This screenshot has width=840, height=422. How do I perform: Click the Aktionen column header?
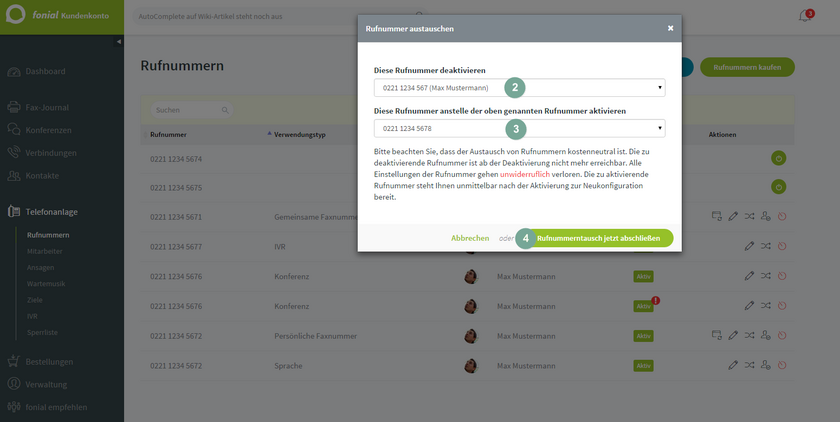722,135
